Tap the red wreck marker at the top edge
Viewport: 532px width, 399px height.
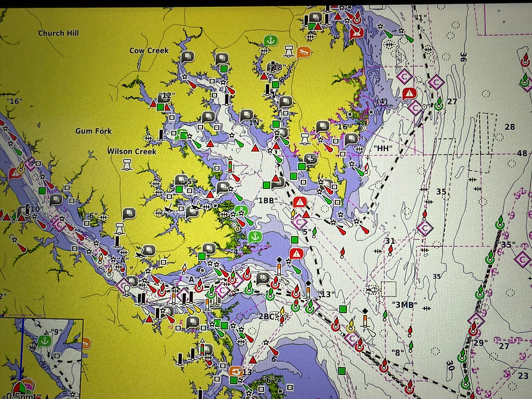(x=356, y=33)
